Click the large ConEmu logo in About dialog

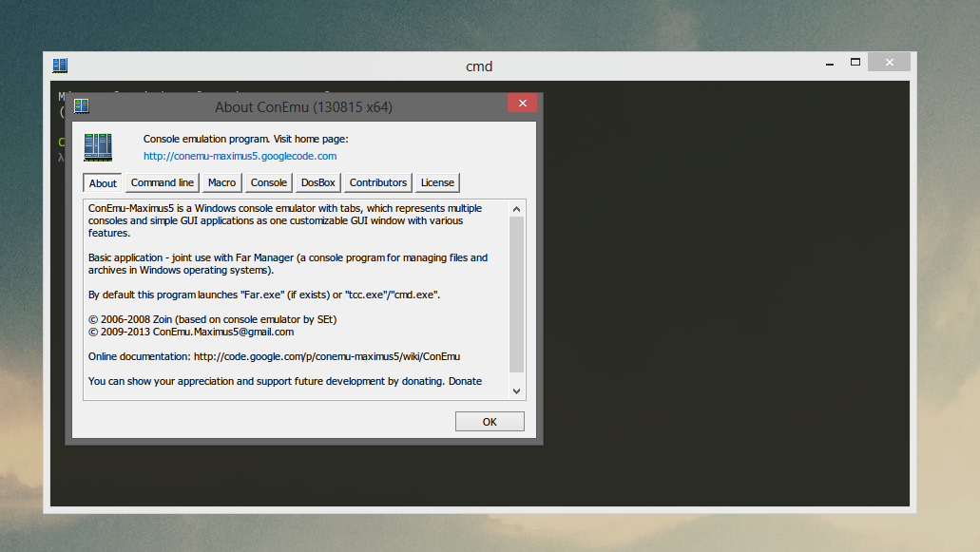(98, 147)
